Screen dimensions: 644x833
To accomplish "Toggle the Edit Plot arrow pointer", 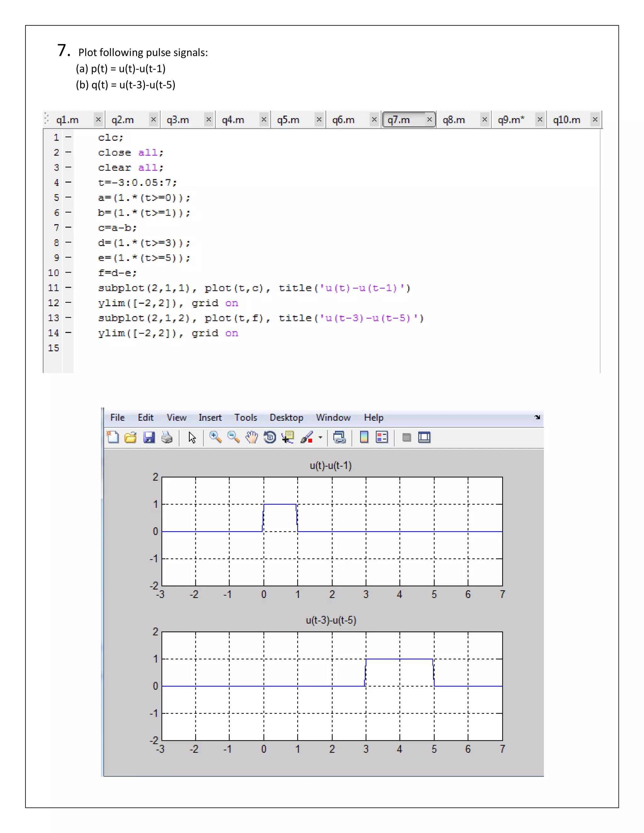I will pos(192,437).
